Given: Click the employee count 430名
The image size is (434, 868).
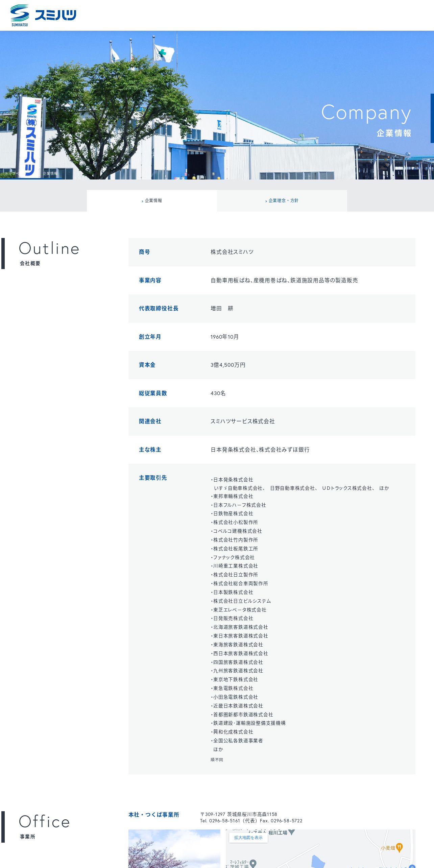Looking at the screenshot, I should (x=218, y=393).
